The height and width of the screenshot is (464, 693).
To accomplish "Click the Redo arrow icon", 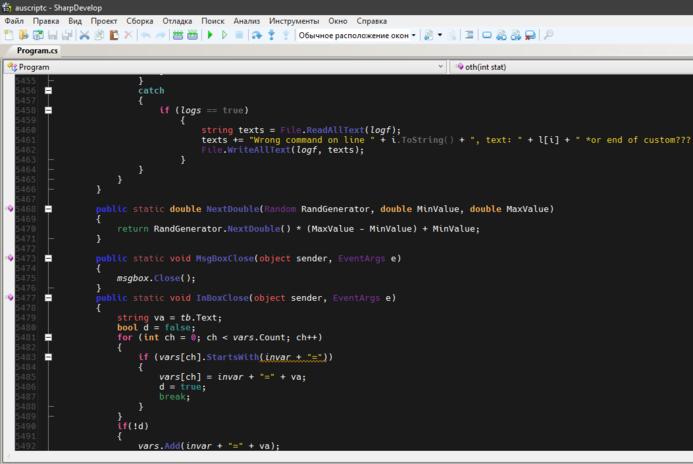I will (x=160, y=35).
